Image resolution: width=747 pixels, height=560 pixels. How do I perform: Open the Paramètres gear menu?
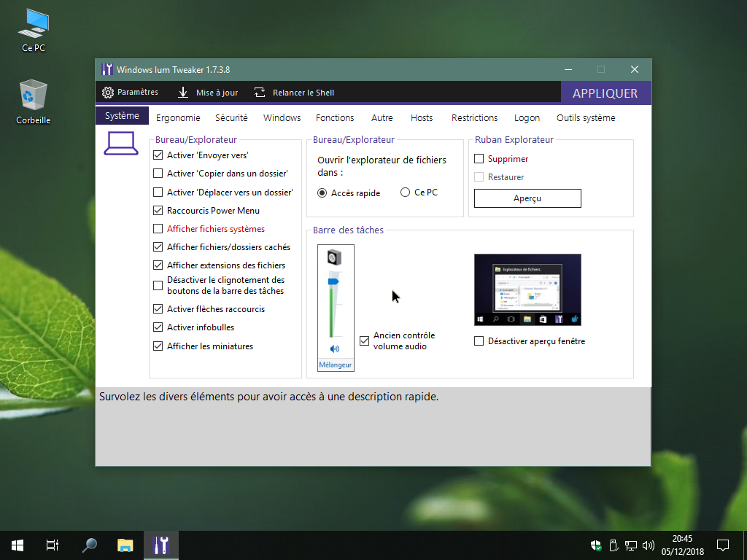click(130, 93)
